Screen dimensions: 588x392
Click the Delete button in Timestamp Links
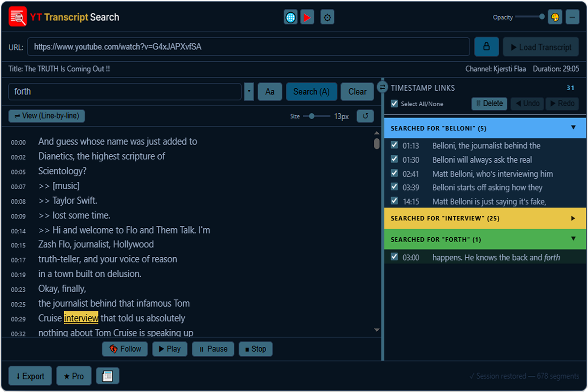(489, 103)
